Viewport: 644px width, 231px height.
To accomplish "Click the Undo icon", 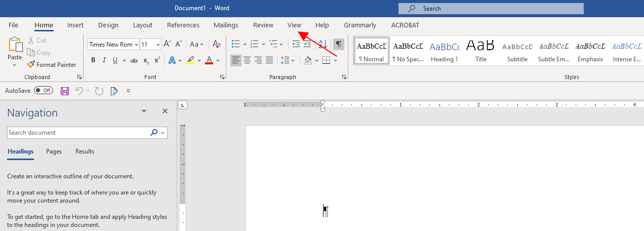I will (79, 91).
